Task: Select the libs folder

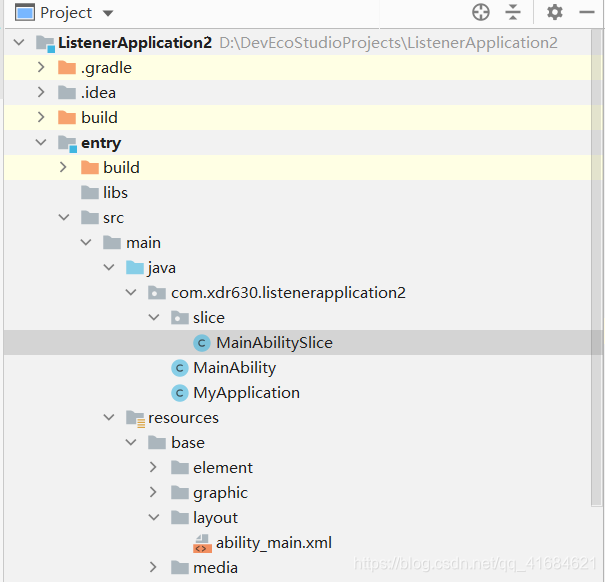Action: tap(115, 192)
